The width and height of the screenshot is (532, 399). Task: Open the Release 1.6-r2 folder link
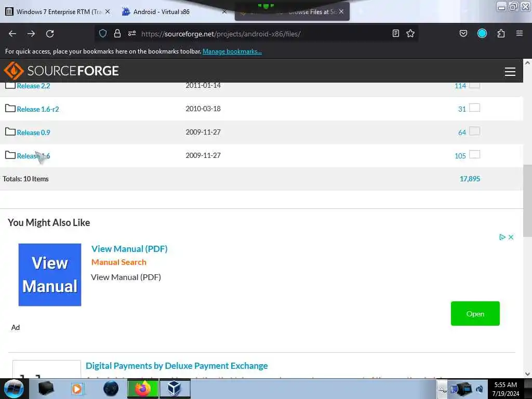(37, 109)
